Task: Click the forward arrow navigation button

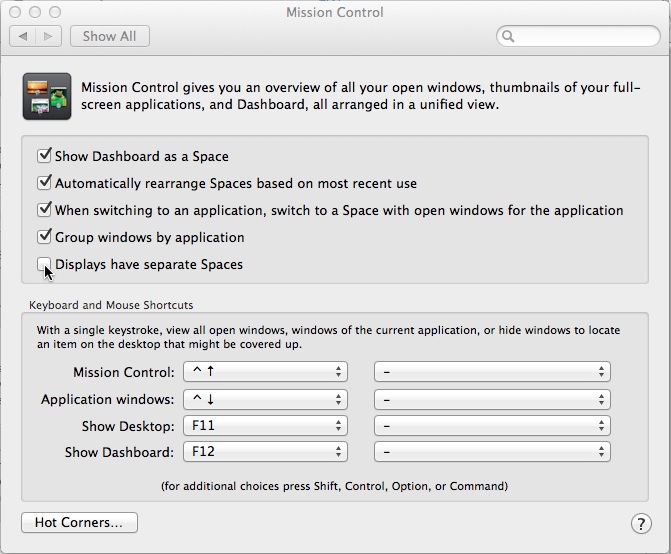Action: (48, 36)
